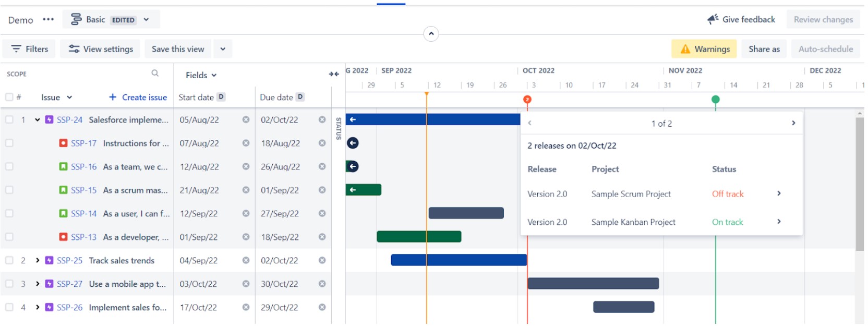Image resolution: width=868 pixels, height=327 pixels.
Task: Select the checkbox for SSP-13
Action: [x=9, y=237]
